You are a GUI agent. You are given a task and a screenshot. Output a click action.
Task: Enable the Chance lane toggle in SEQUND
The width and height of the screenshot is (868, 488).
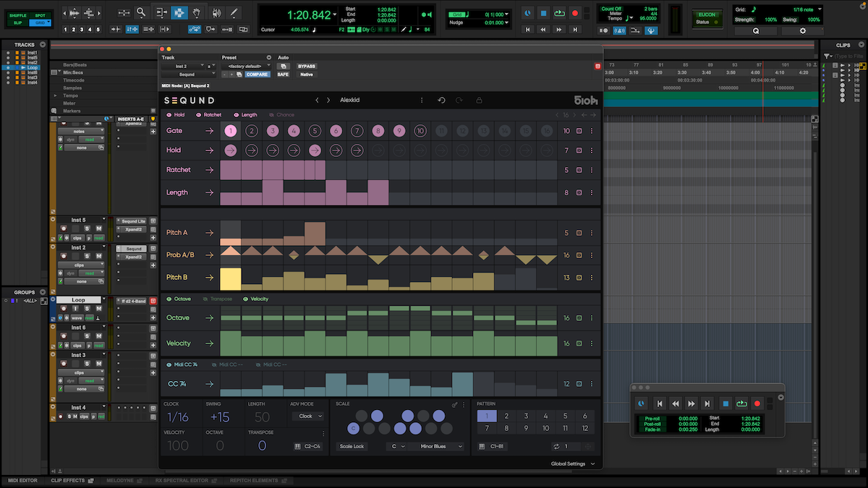pyautogui.click(x=271, y=115)
